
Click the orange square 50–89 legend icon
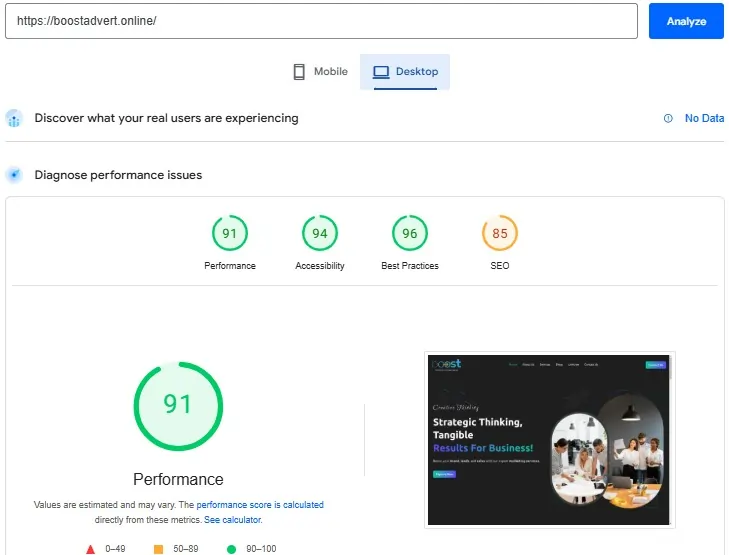pos(159,549)
